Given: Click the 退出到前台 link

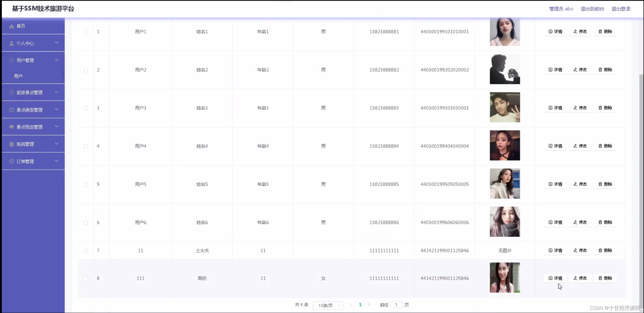Looking at the screenshot, I should [x=592, y=9].
